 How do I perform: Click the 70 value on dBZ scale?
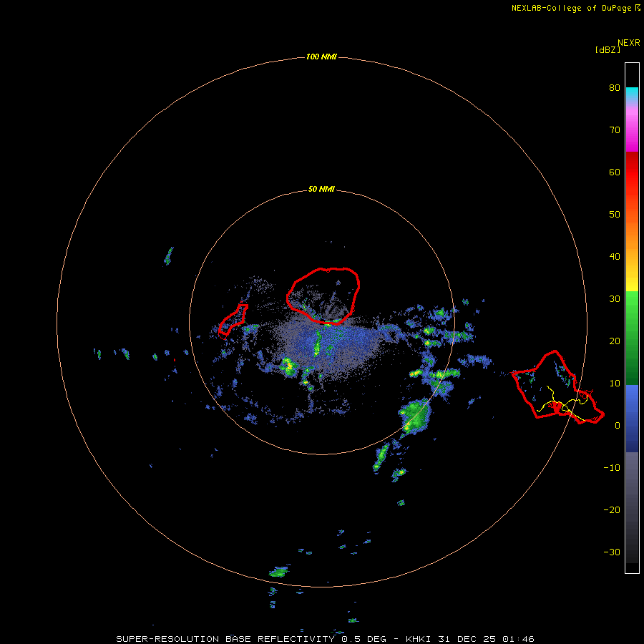coord(615,130)
